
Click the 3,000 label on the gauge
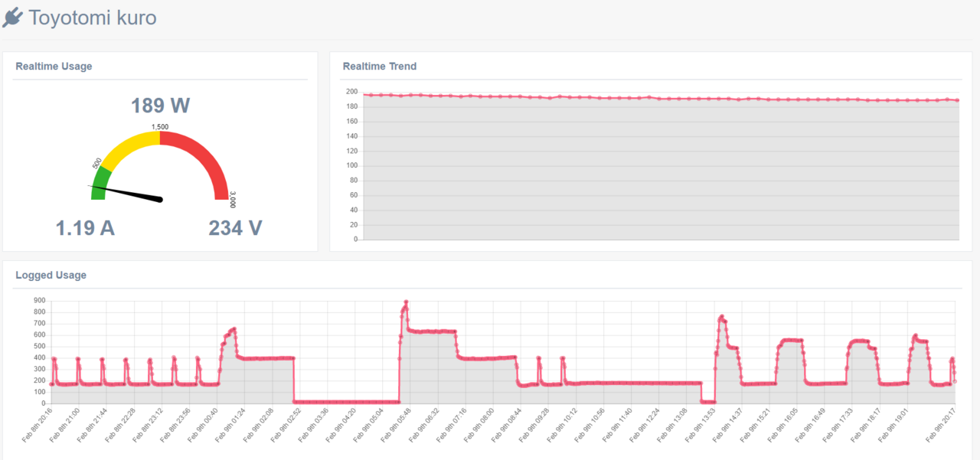[x=232, y=200]
